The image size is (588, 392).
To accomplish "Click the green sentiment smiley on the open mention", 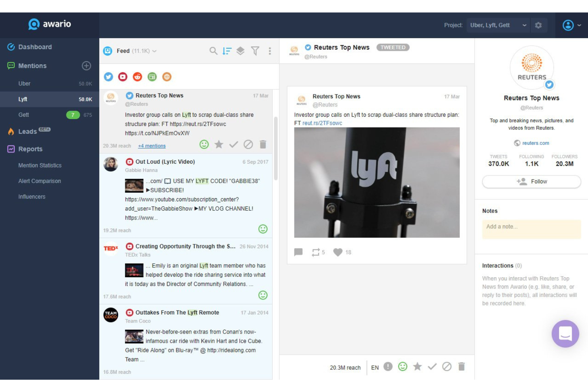I will [402, 367].
